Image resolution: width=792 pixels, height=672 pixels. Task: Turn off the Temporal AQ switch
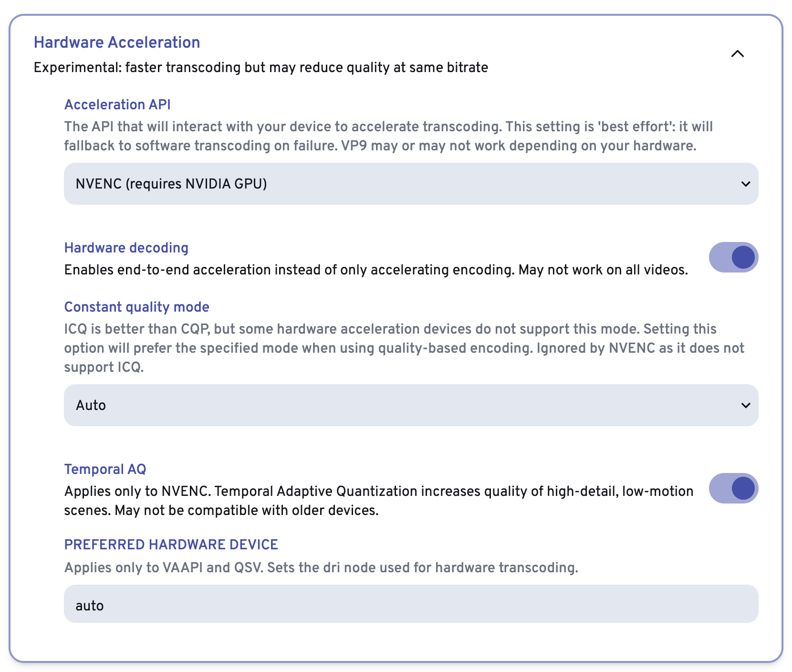pos(733,488)
